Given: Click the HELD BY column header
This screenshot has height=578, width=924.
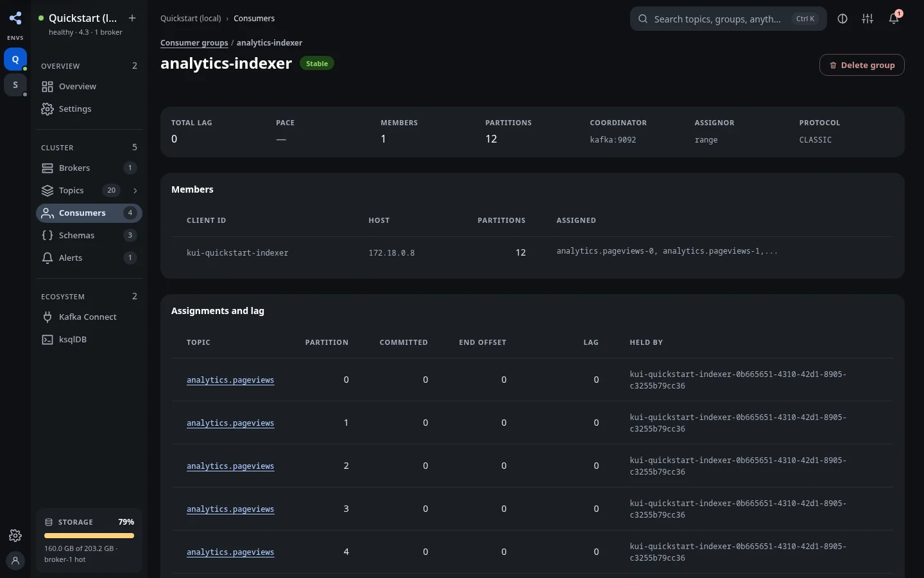Looking at the screenshot, I should click(x=646, y=342).
